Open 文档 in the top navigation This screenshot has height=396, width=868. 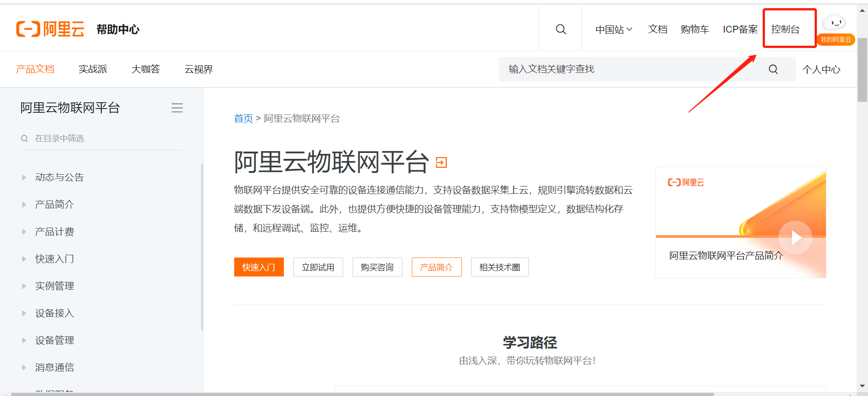657,29
